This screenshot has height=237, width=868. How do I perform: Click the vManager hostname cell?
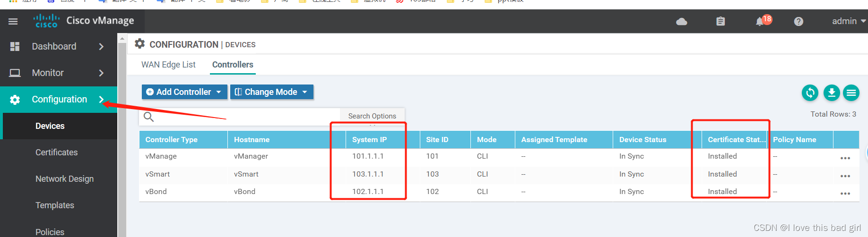[251, 156]
